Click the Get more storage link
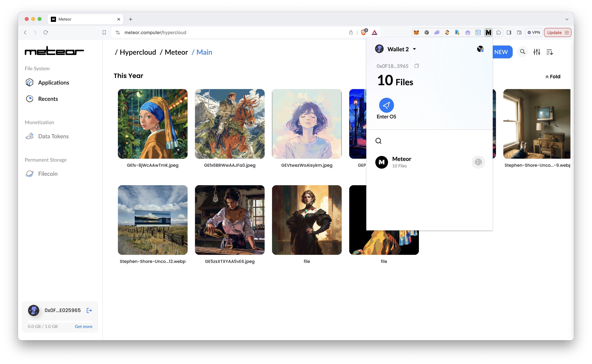 tap(83, 326)
